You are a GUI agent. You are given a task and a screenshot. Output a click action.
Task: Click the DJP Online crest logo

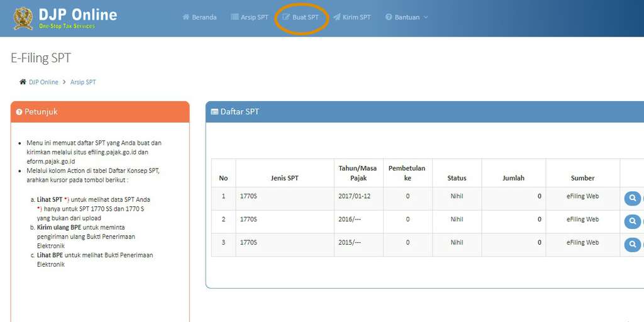click(x=23, y=18)
